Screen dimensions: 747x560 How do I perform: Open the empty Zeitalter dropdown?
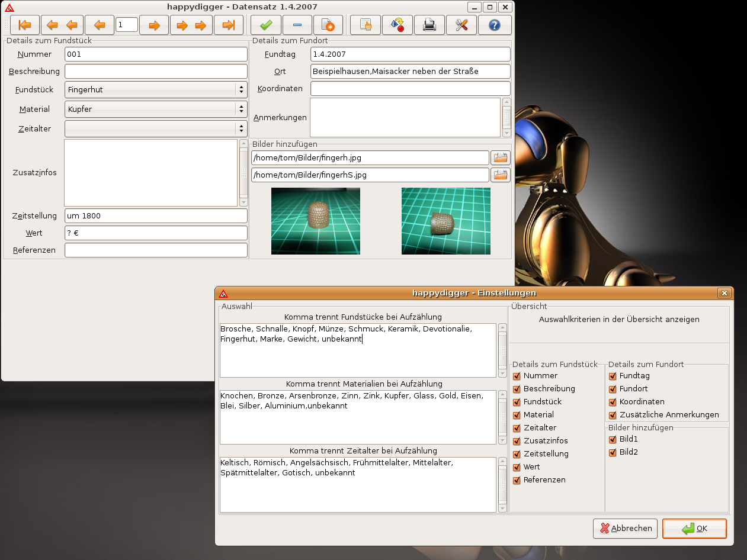tap(156, 128)
